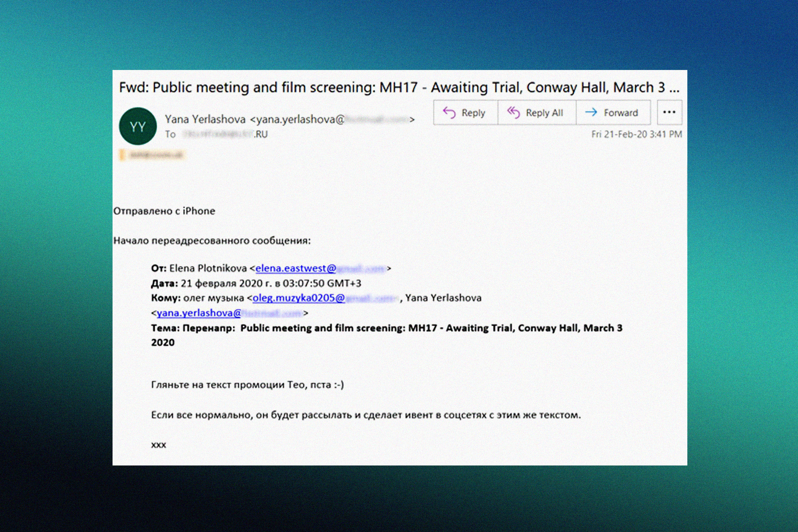
Task: Click the Forward arrow icon
Action: tap(591, 112)
